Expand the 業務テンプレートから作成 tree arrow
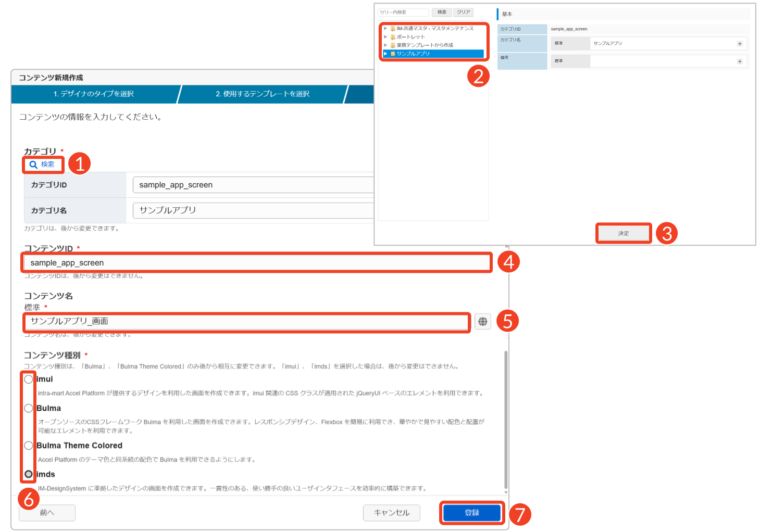Viewport: 760px width, 532px height. pyautogui.click(x=385, y=45)
